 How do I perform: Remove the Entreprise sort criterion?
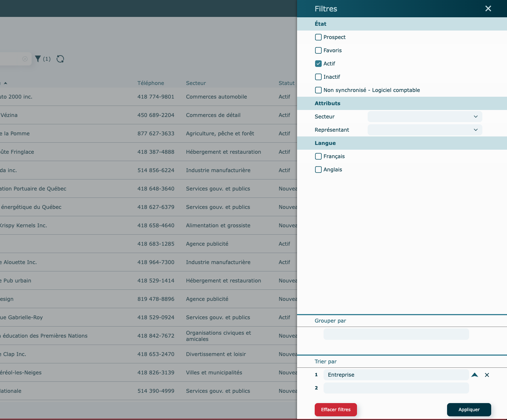(x=487, y=375)
